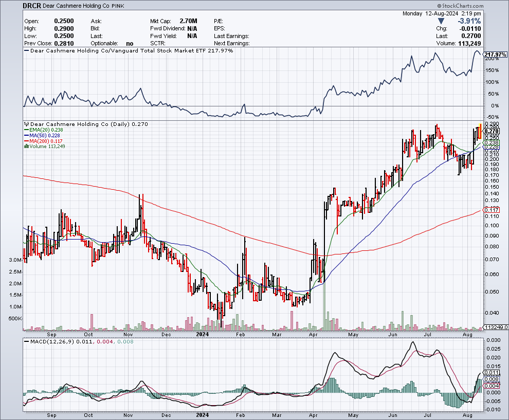Click the 3.0M volume scale label
Viewport: 509px width, 420px height.
15,260
